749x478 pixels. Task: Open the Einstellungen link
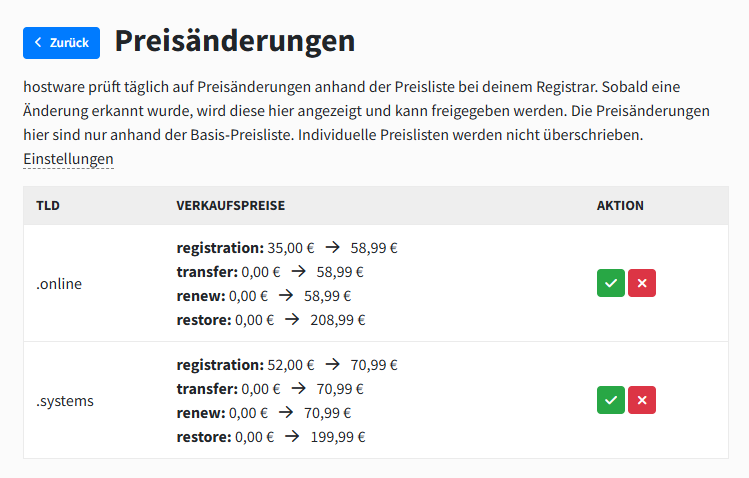68,159
